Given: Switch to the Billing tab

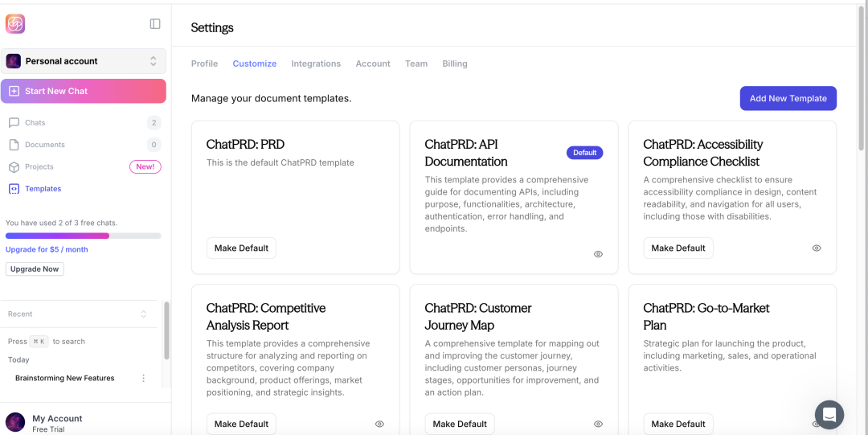Looking at the screenshot, I should click(x=455, y=64).
